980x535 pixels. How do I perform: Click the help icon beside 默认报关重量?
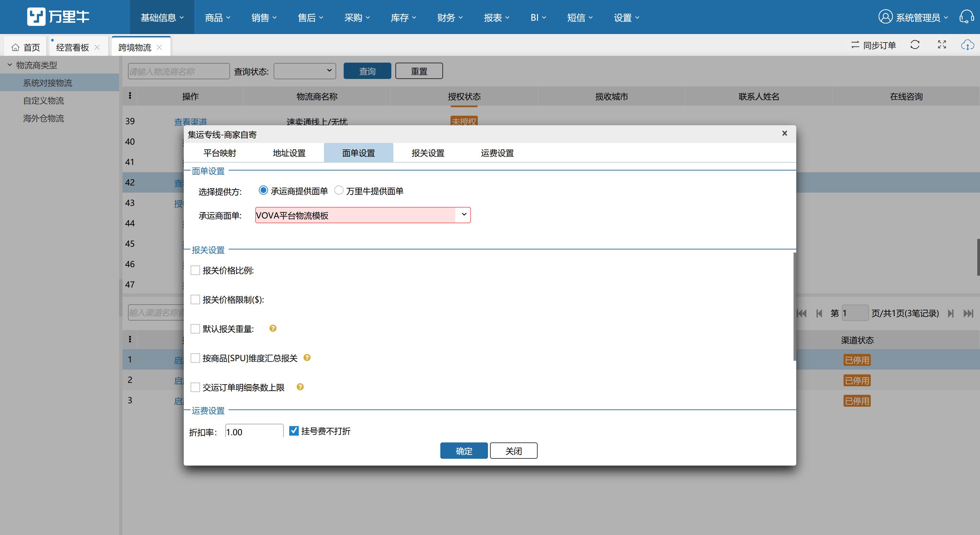click(273, 328)
